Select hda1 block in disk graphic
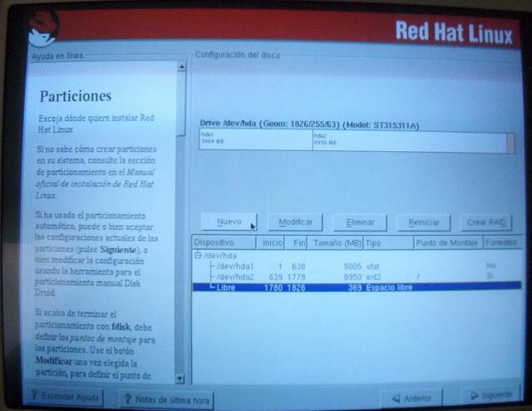The image size is (532, 411). click(256, 139)
